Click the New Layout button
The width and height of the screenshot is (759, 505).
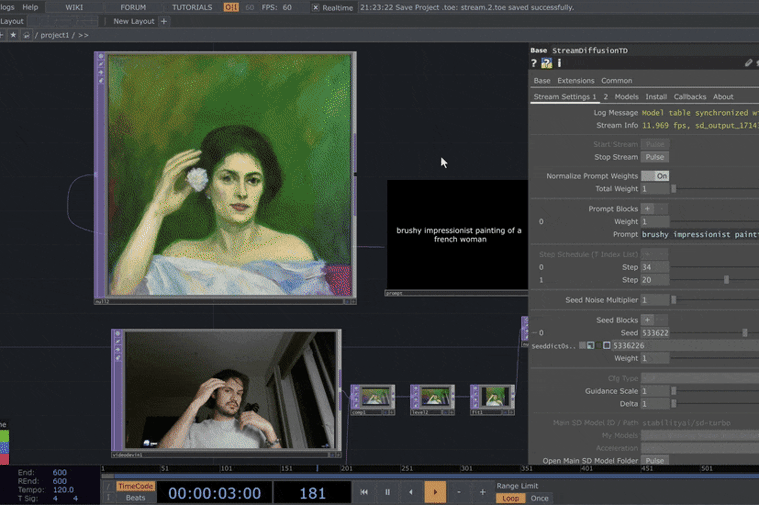(134, 21)
